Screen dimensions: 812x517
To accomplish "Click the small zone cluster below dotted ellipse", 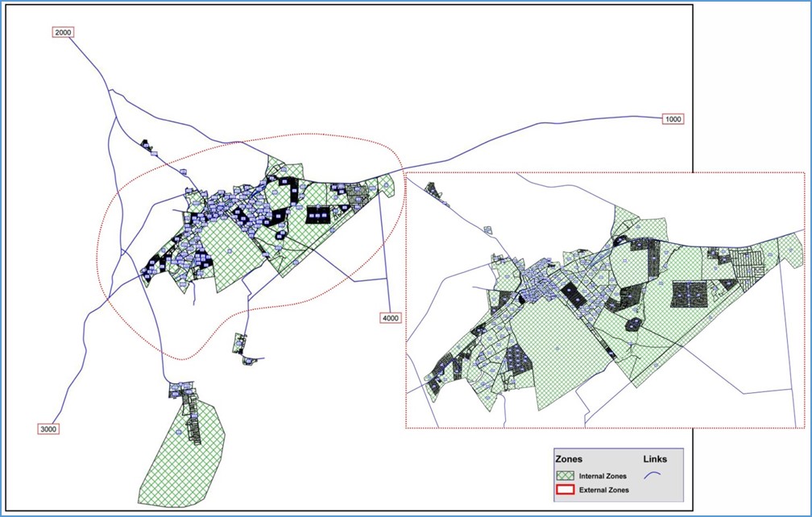I will pos(241,343).
